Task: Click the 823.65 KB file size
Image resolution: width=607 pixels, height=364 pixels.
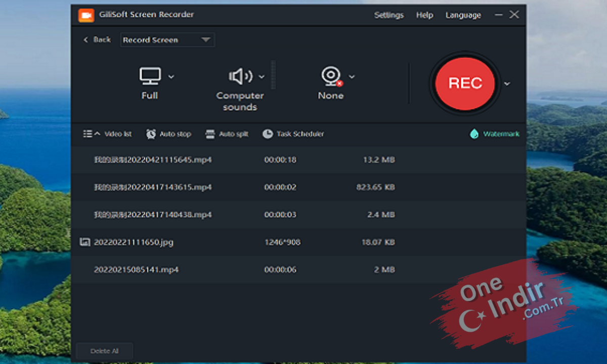Action: (375, 187)
